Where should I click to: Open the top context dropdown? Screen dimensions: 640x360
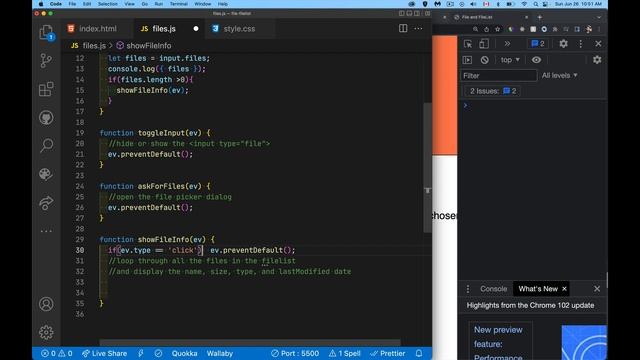tap(510, 60)
